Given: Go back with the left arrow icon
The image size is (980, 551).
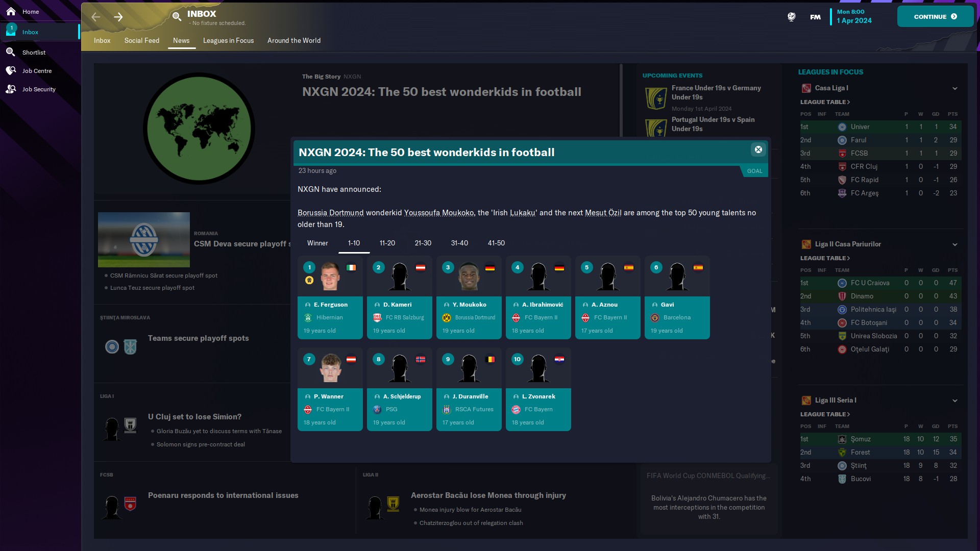Looking at the screenshot, I should (x=96, y=17).
